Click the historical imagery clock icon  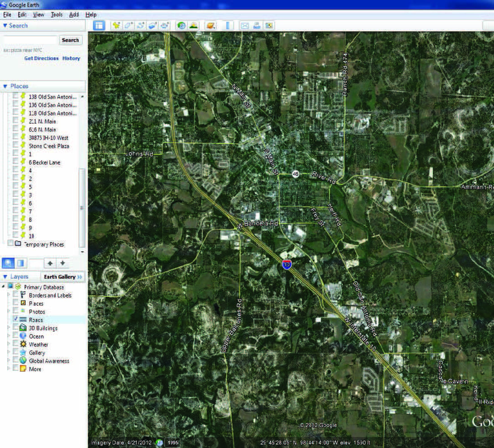click(181, 26)
